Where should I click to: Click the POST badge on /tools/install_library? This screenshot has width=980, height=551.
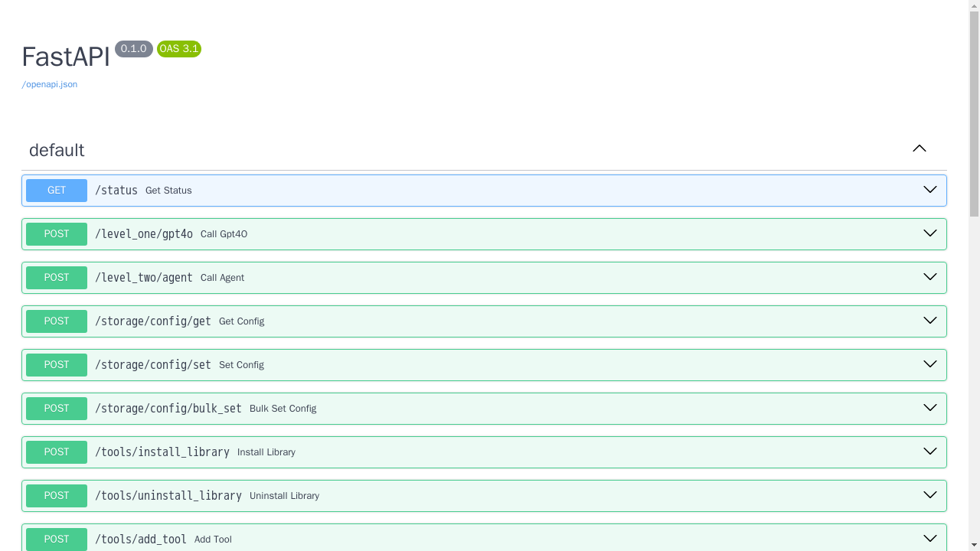click(56, 452)
